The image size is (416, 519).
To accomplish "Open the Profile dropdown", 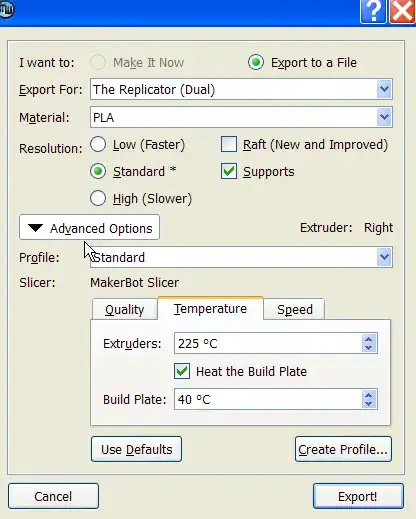I will tap(241, 257).
